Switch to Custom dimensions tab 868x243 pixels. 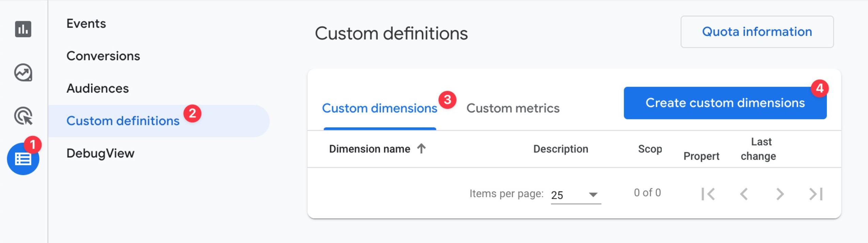coord(379,108)
